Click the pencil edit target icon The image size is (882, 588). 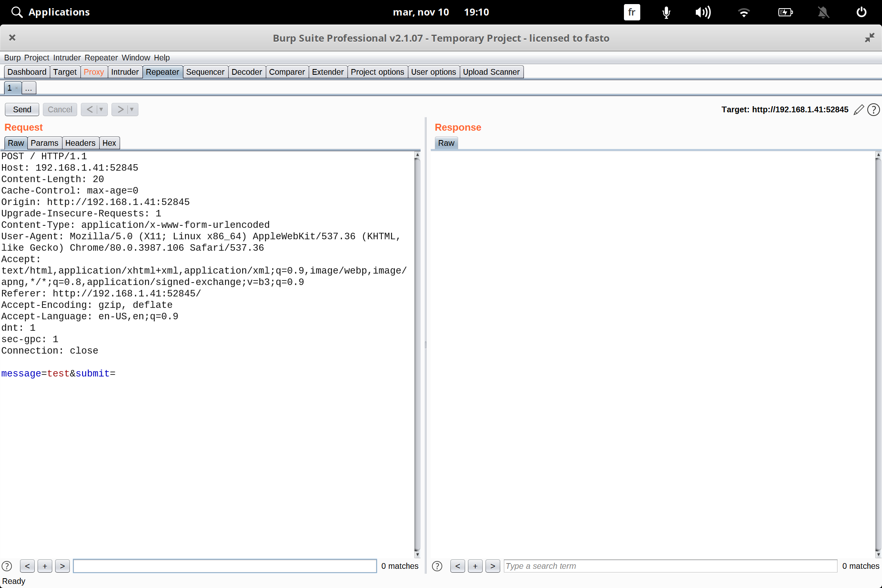(x=859, y=109)
